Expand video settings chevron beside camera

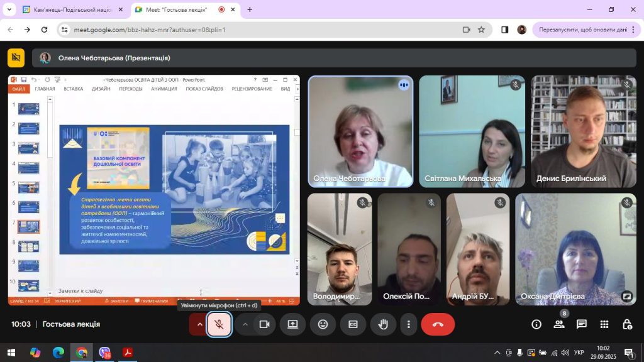[x=245, y=324]
